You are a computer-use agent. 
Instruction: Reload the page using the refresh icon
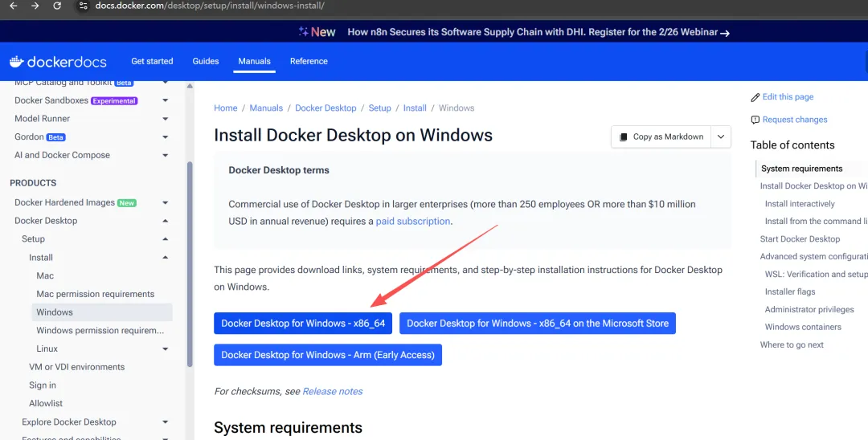click(57, 6)
